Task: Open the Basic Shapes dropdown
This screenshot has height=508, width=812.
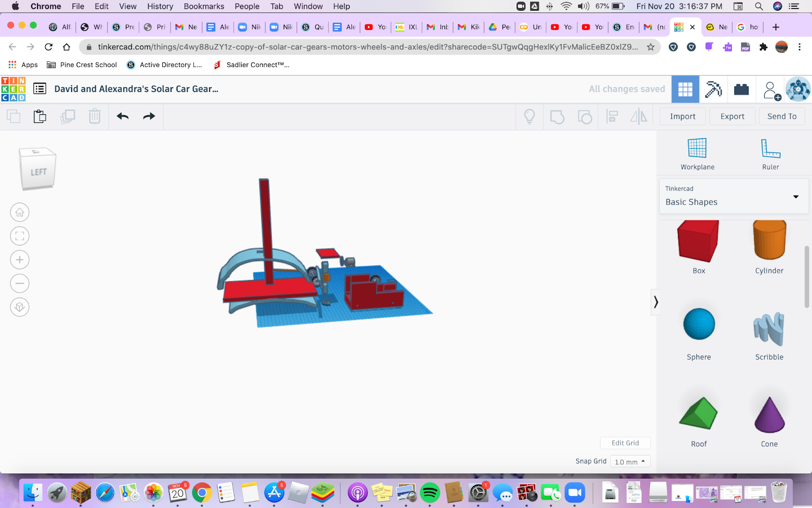Action: 733,196
